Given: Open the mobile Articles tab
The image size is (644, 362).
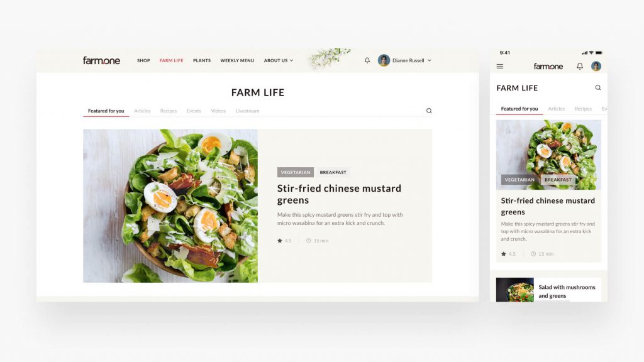Looking at the screenshot, I should pyautogui.click(x=556, y=109).
